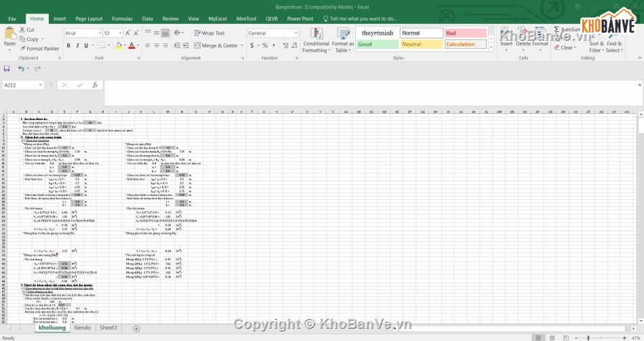
Task: Apply the Neutral cell style
Action: pyautogui.click(x=422, y=44)
